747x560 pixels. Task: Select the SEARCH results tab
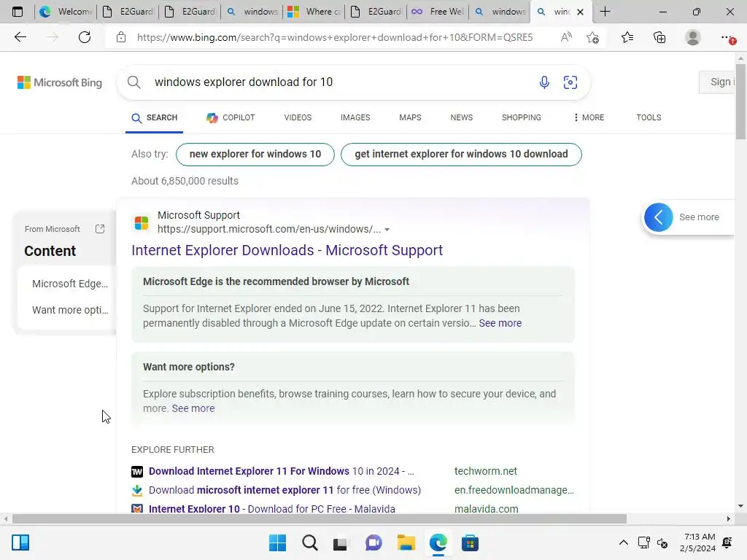pos(155,117)
